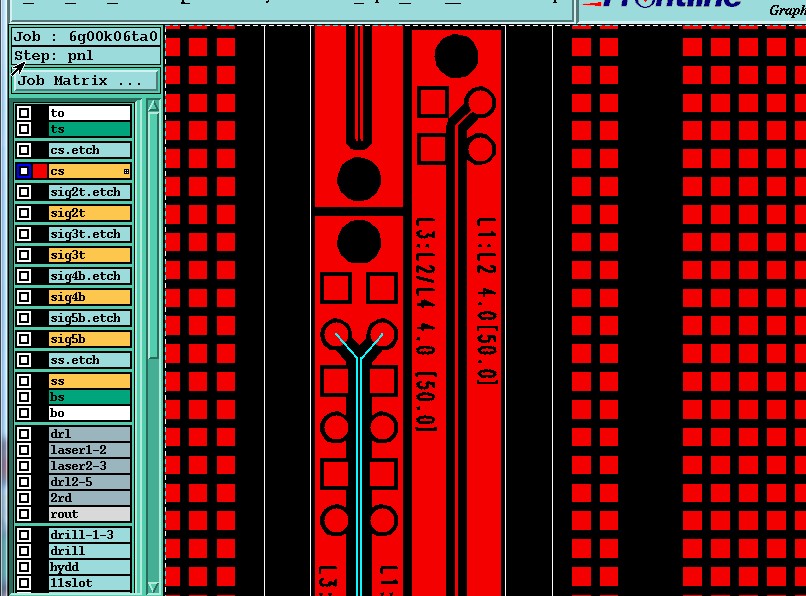
Task: Select the '11slot' layer name
Action: 89,583
